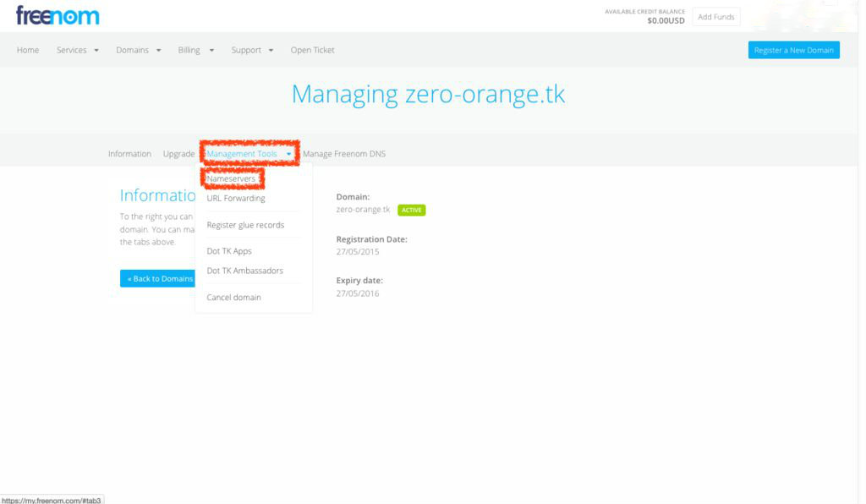Screen dimensions: 866x504
Task: Select Nameservers from the menu
Action: pyautogui.click(x=231, y=179)
